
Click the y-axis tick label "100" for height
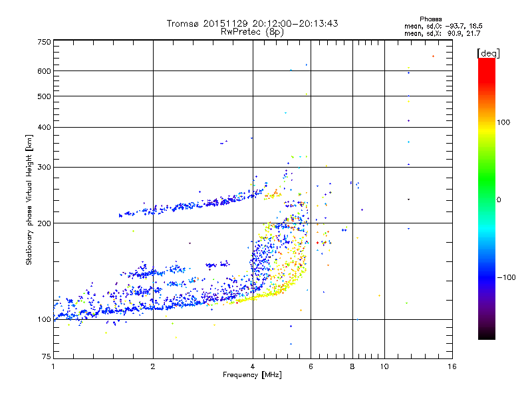pyautogui.click(x=44, y=320)
